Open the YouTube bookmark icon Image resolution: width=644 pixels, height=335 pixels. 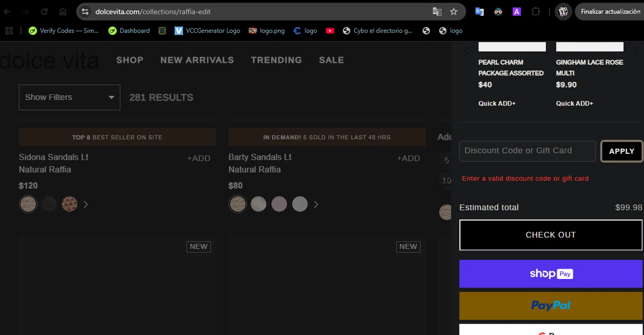pyautogui.click(x=330, y=30)
